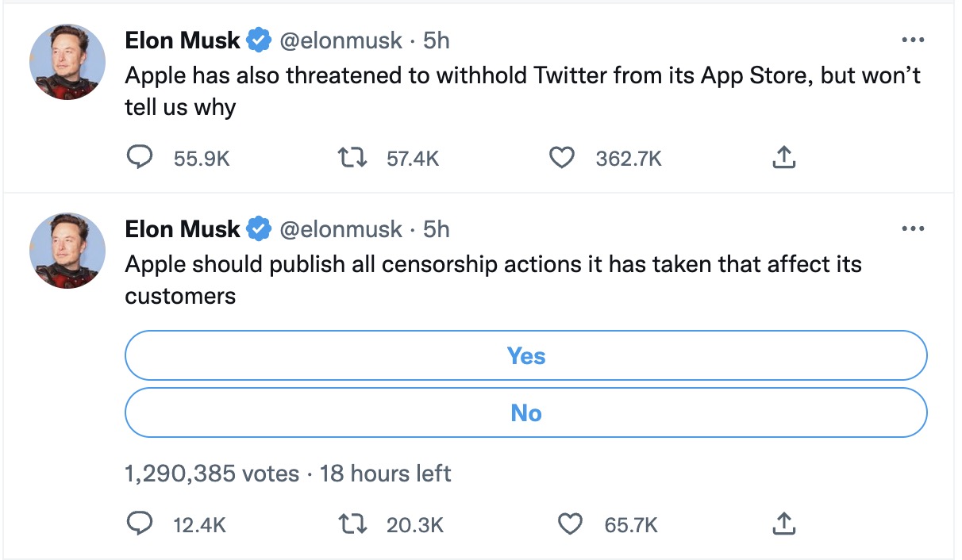Open @elonmusk handle on poll tweet

point(341,229)
